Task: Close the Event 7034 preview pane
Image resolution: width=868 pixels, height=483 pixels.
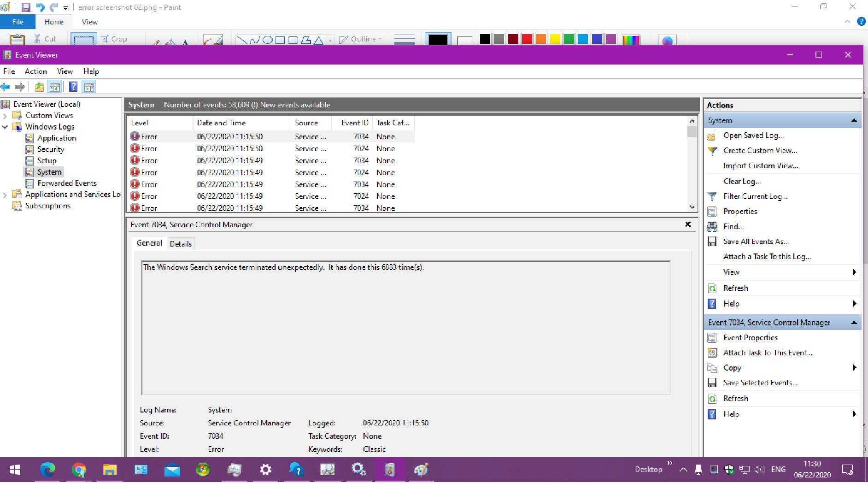Action: pos(688,224)
